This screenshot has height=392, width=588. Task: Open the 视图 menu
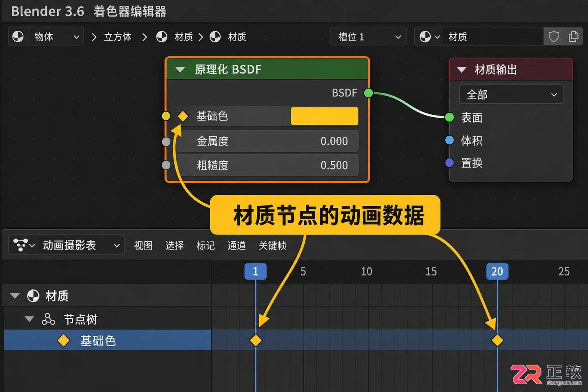tap(143, 245)
